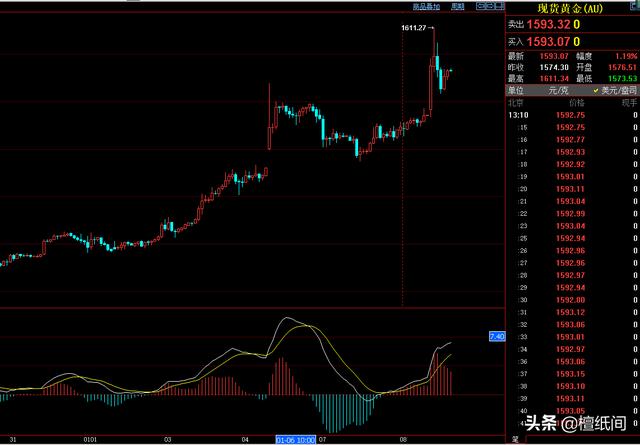Click the 7.40 MACD value label
Screen dimensions: 640x445
tap(496, 336)
